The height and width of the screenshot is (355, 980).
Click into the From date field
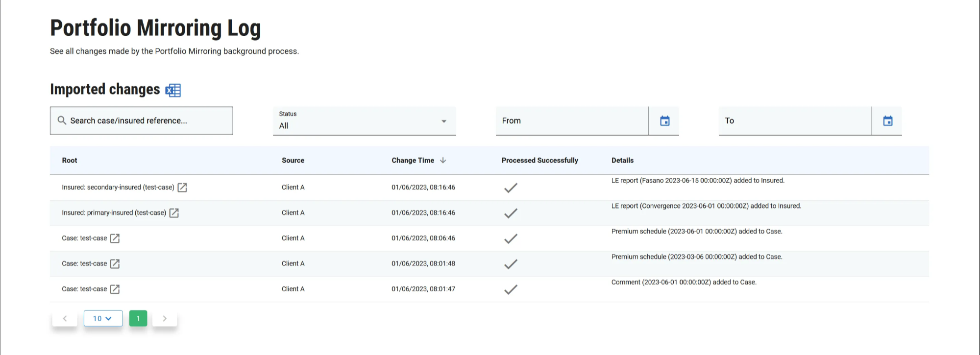click(571, 121)
